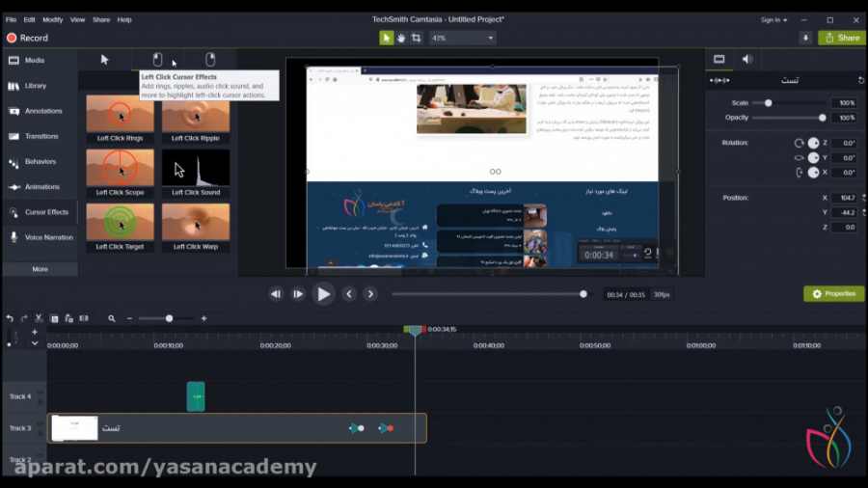868x488 pixels.
Task: Open the audio properties speaker tab
Action: tap(747, 59)
